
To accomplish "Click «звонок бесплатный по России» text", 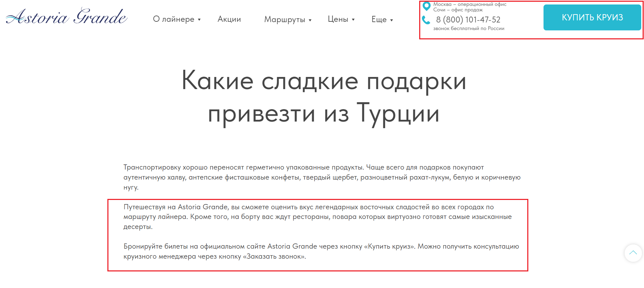I will [469, 28].
